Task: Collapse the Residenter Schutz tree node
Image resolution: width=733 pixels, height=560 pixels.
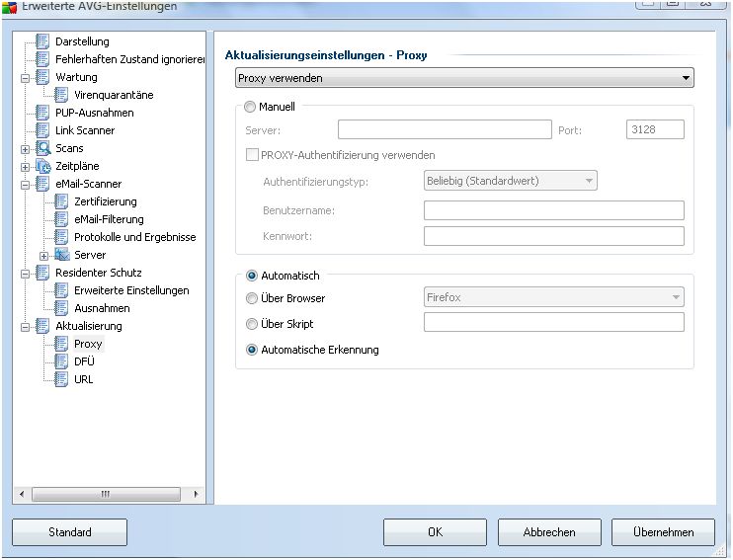Action: (26, 274)
